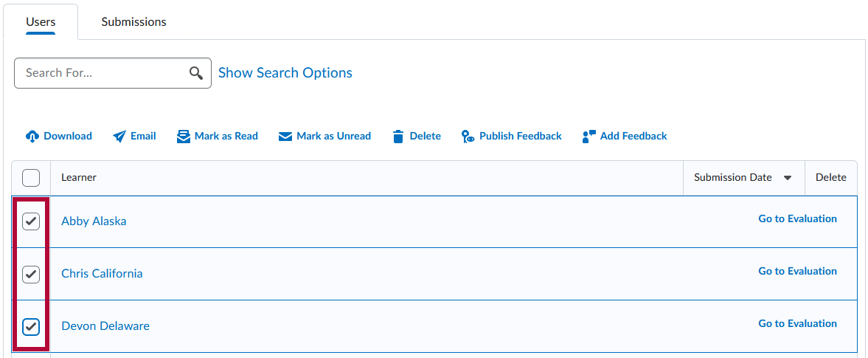Select the Users tab

41,22
